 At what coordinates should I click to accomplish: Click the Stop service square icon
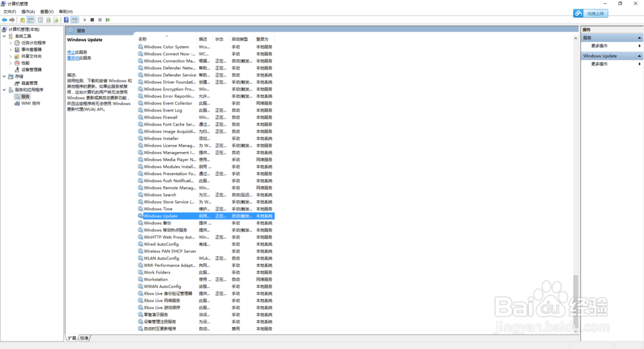92,20
